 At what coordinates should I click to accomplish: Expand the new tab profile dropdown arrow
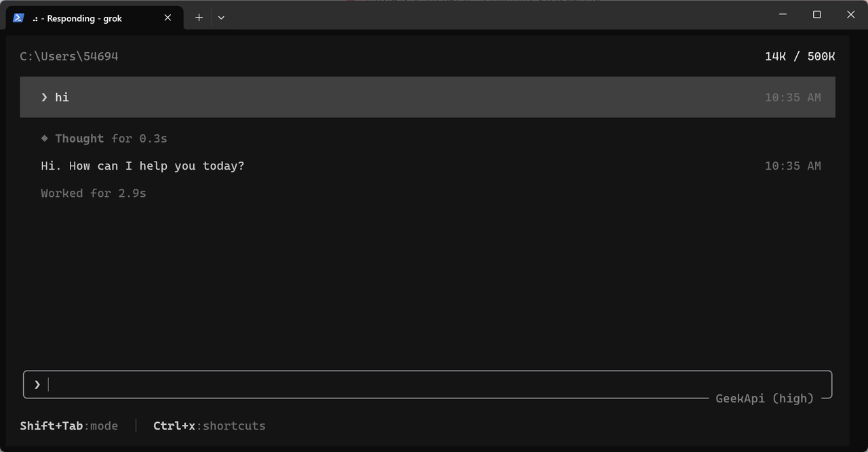(221, 18)
